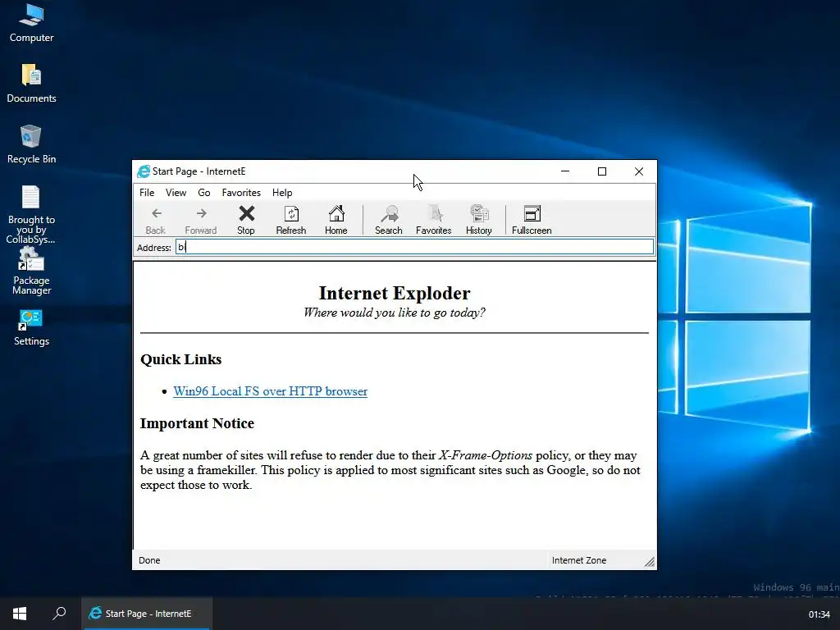Select the Recycle Bin icon
The image size is (840, 630).
[31, 144]
